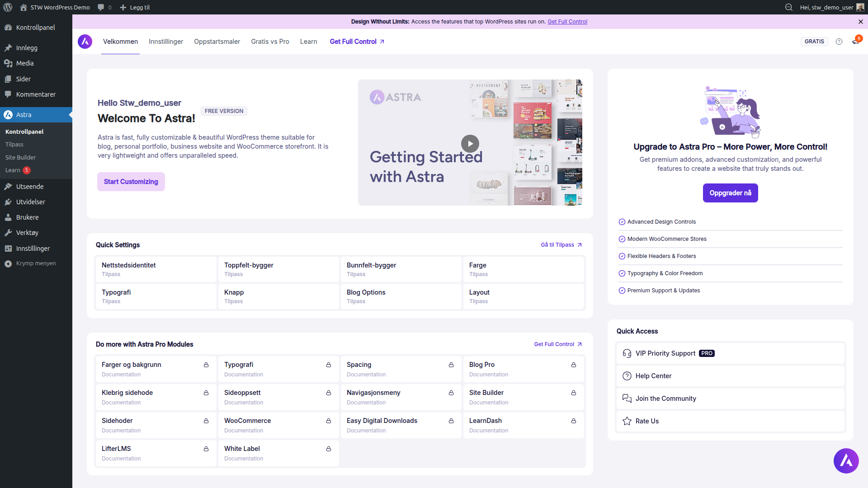Open the search icon in admin bar
868x488 pixels.
click(x=789, y=7)
